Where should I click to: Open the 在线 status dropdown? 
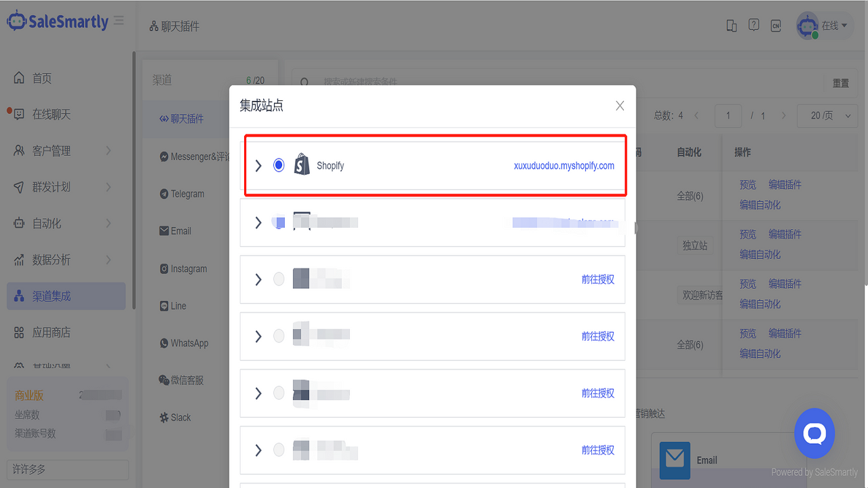[835, 26]
